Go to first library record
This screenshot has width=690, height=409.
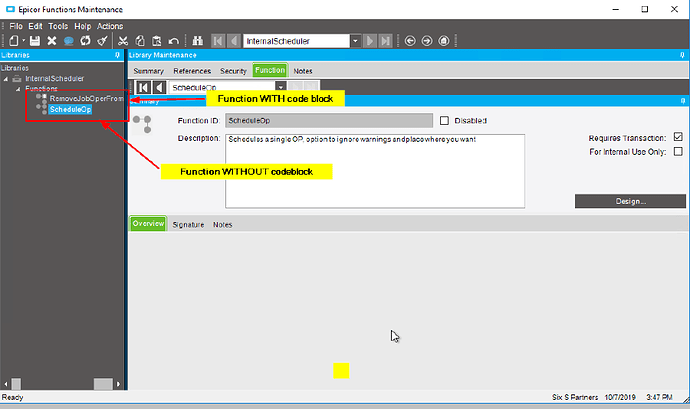(x=218, y=41)
